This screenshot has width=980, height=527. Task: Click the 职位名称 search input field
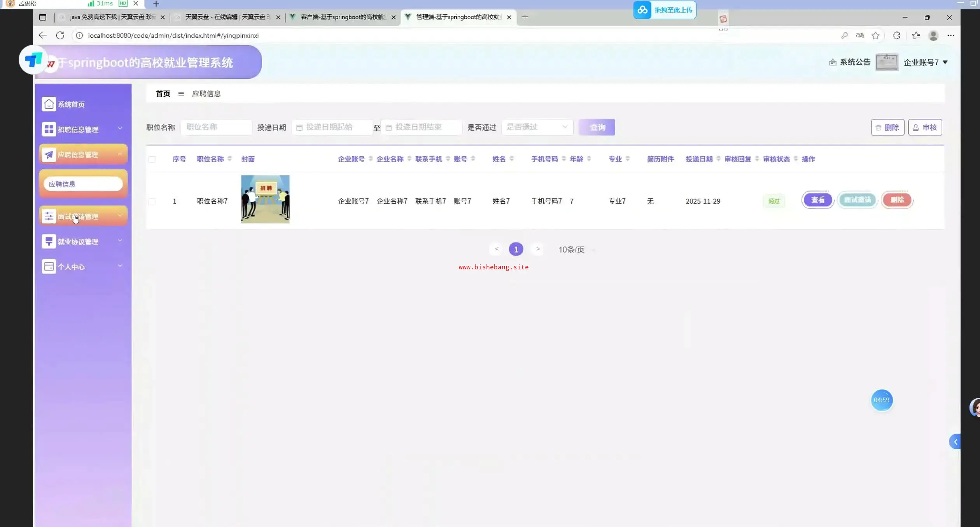pos(216,127)
